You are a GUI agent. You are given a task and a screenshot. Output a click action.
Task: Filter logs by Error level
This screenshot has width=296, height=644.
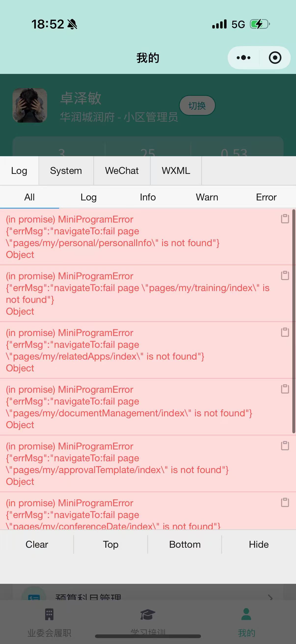point(266,197)
